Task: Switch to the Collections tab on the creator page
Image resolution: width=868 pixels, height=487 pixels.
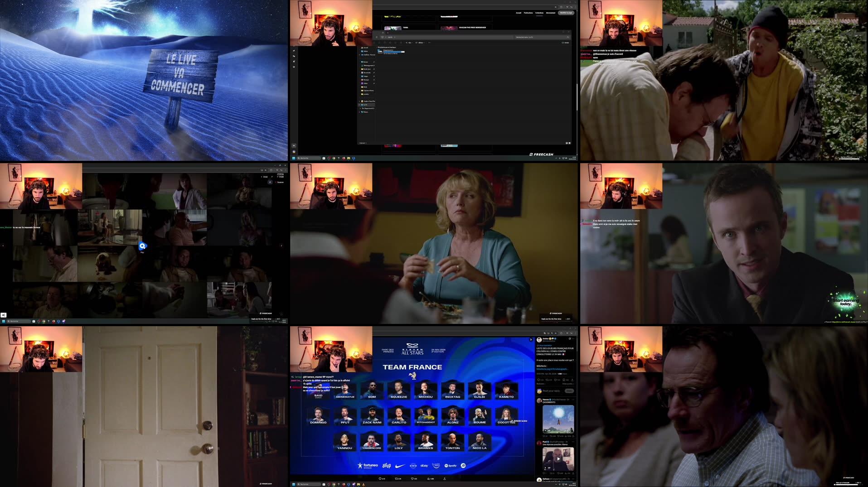Action: click(539, 13)
